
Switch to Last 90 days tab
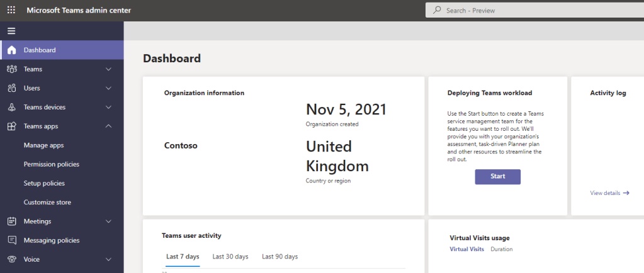point(280,257)
